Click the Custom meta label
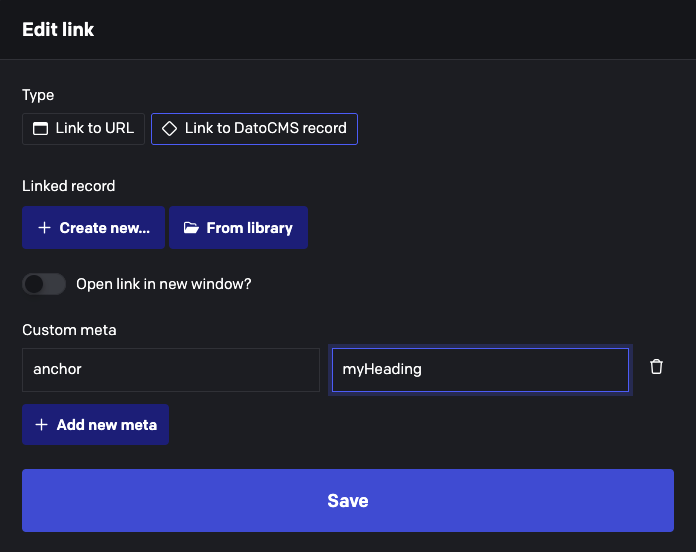The width and height of the screenshot is (696, 552). [69, 330]
